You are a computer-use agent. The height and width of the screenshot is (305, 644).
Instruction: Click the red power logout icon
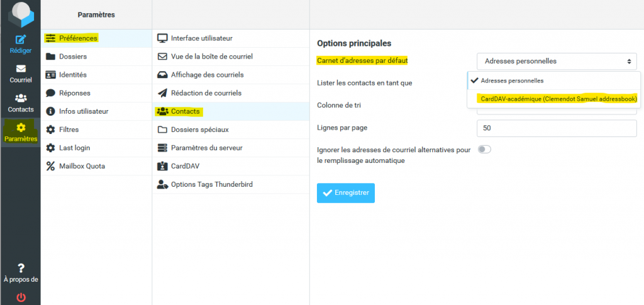[21, 297]
